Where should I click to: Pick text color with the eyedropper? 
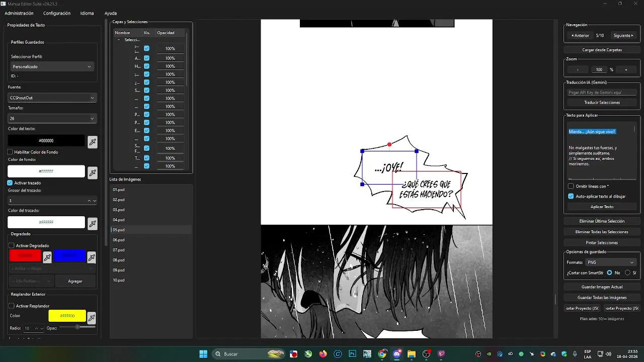pyautogui.click(x=93, y=142)
